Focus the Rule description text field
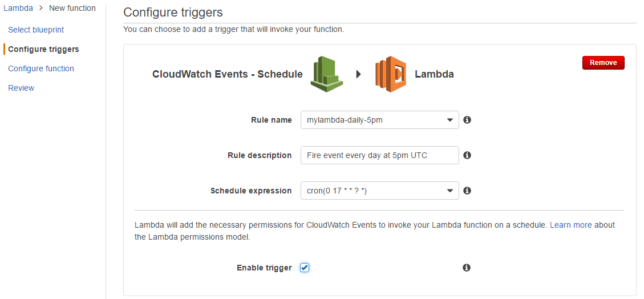Screen dimensions: 644x299 click(x=379, y=155)
